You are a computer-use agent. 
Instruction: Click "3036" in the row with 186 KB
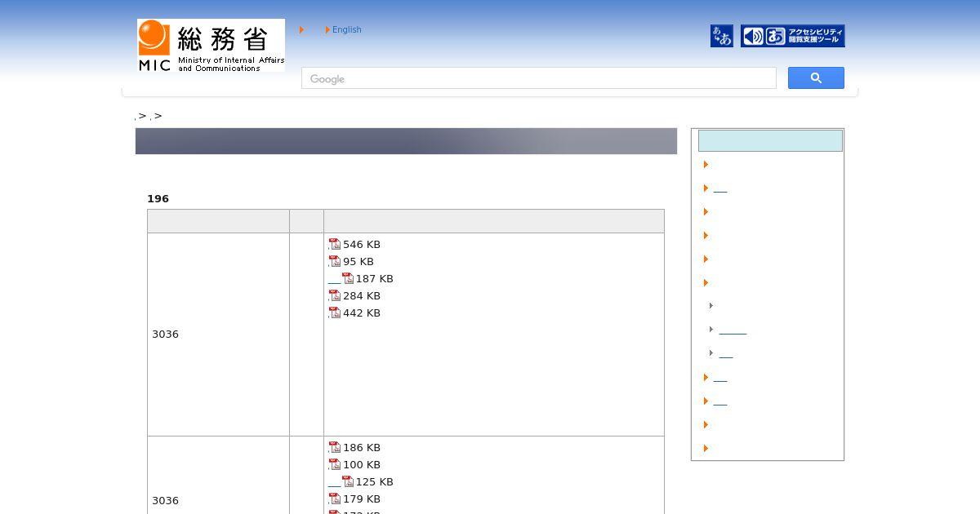pyautogui.click(x=165, y=501)
